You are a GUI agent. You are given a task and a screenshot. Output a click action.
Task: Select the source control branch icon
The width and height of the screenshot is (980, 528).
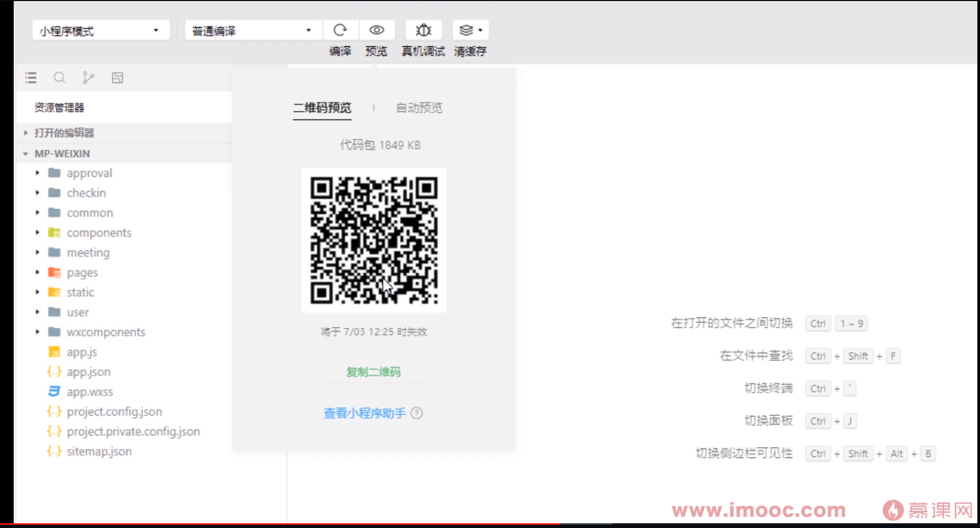pyautogui.click(x=88, y=77)
